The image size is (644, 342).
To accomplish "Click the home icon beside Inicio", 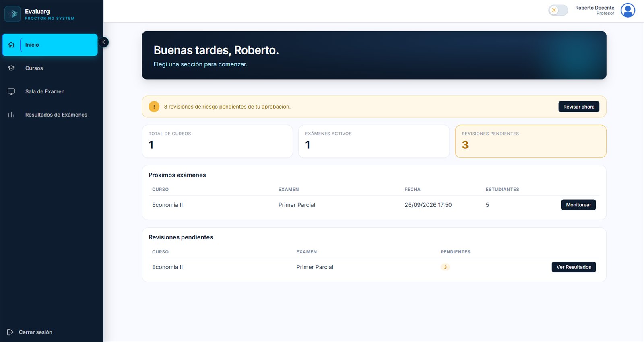I will coord(11,45).
